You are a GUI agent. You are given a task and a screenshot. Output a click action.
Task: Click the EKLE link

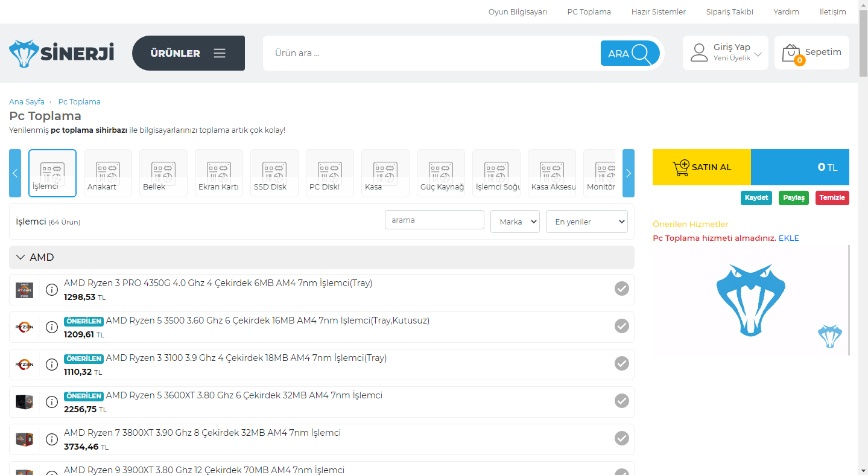click(789, 238)
